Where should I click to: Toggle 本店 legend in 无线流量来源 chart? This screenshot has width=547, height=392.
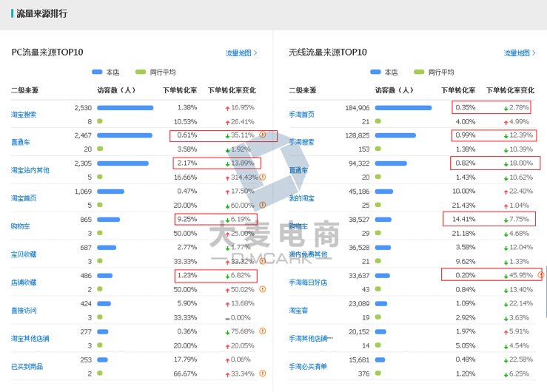click(383, 72)
